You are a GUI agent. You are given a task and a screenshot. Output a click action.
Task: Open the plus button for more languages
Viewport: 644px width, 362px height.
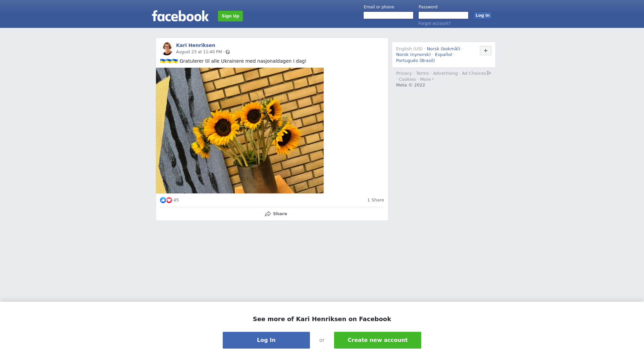click(x=486, y=51)
